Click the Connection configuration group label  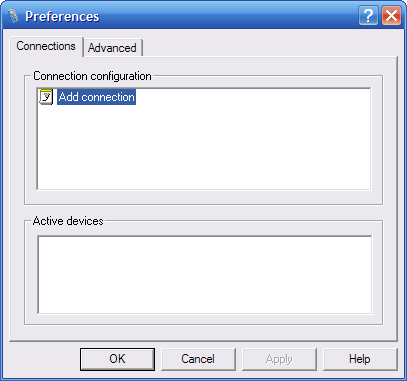92,76
